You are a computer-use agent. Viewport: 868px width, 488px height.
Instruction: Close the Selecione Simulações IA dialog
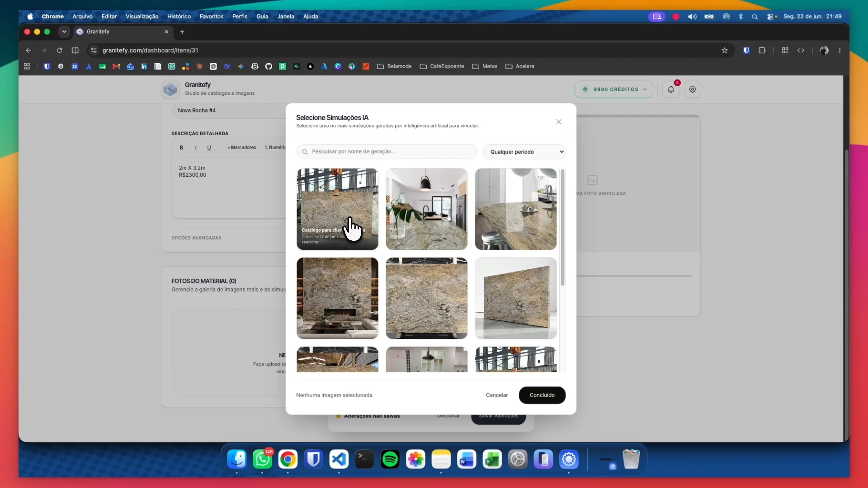[x=559, y=122]
